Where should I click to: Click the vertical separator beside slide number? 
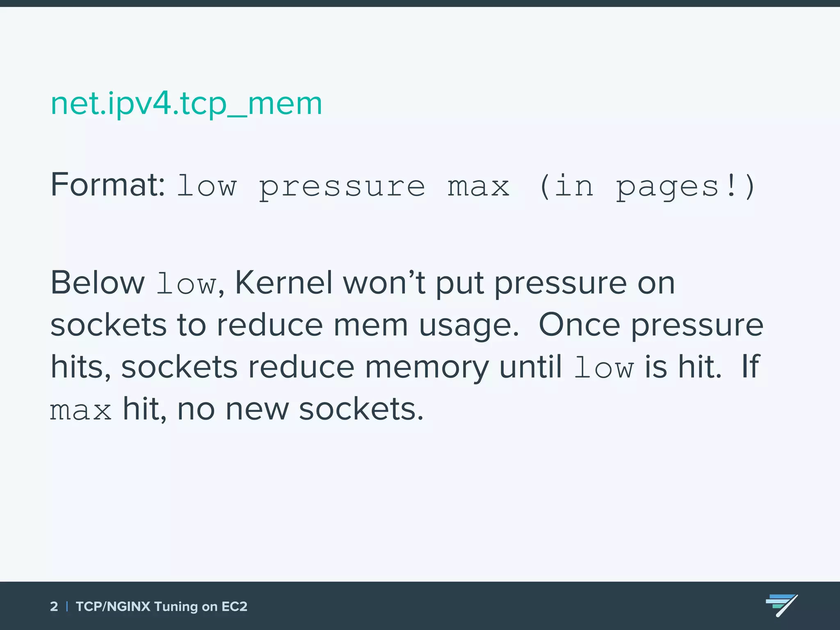[67, 607]
